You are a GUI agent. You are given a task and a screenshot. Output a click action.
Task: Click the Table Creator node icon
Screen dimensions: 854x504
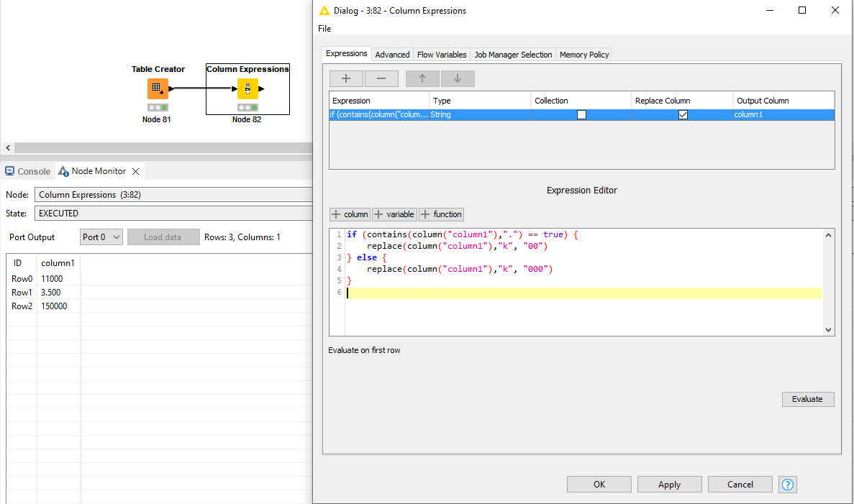point(158,88)
